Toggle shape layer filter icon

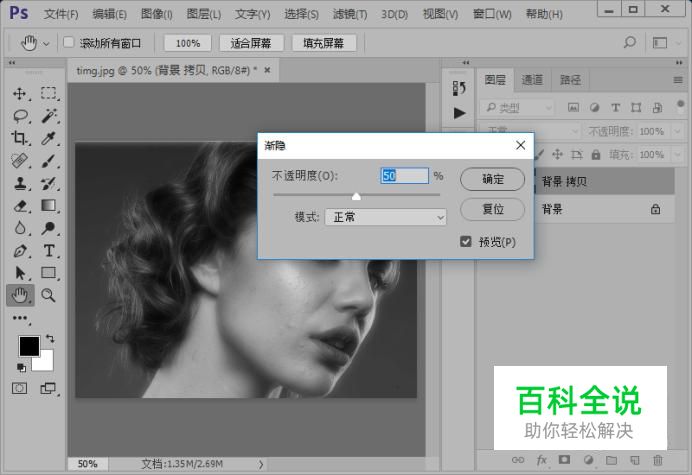636,107
